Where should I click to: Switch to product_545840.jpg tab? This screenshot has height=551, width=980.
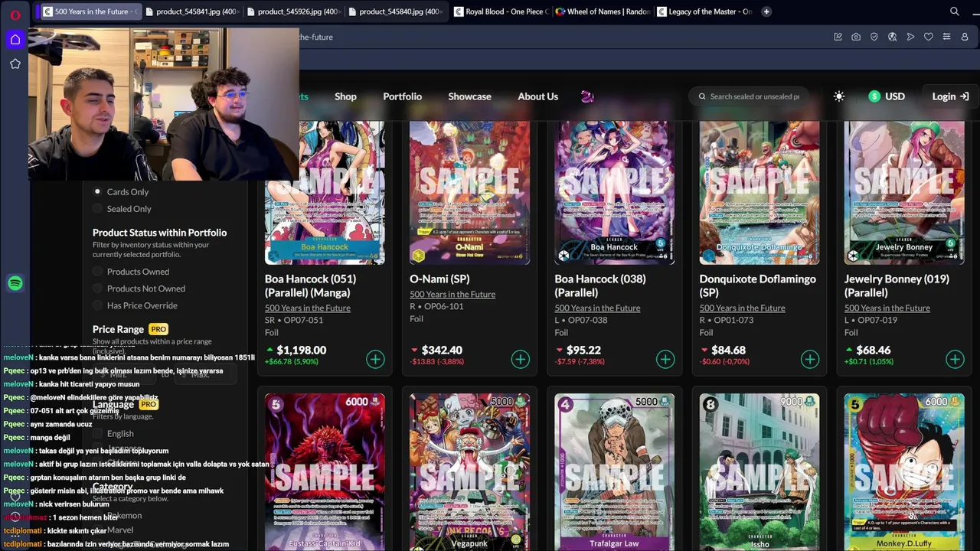click(394, 11)
